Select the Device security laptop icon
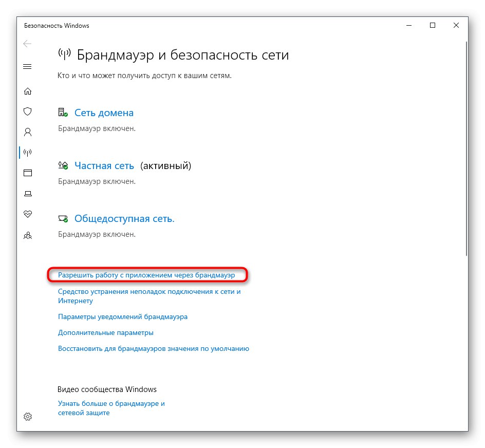This screenshot has width=485, height=448. (x=27, y=194)
